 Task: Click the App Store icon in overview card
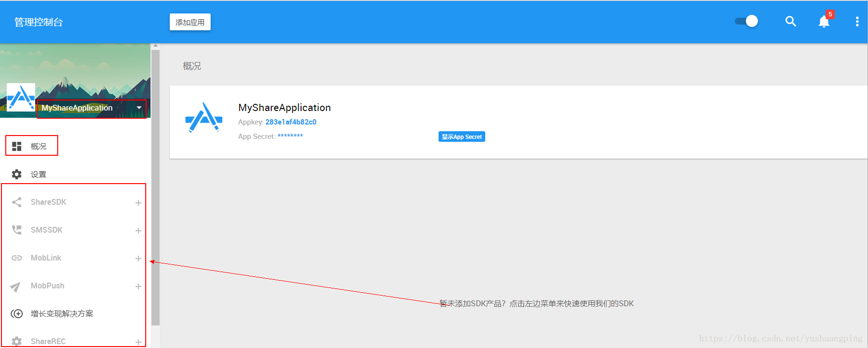(x=204, y=117)
